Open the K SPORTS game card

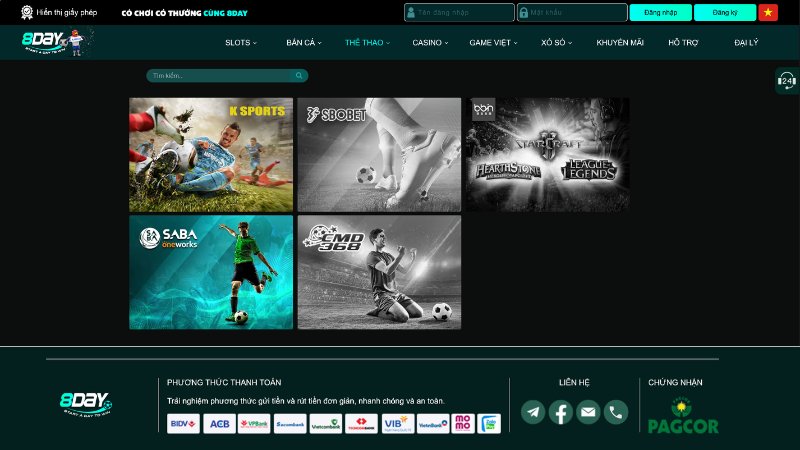coord(211,155)
